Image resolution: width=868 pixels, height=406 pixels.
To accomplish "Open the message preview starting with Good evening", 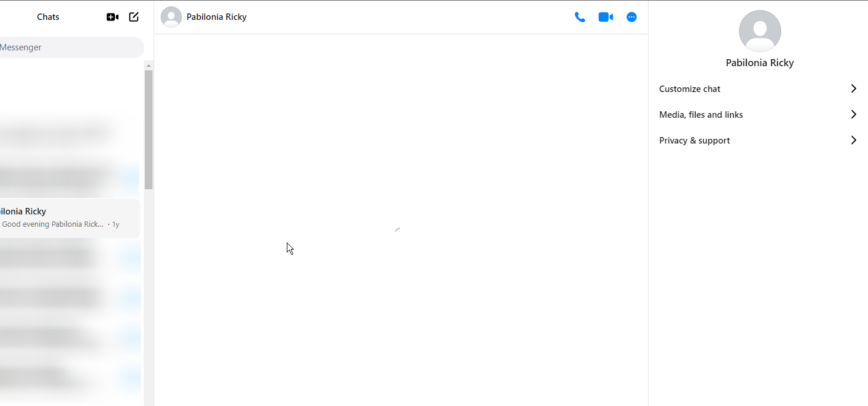I will point(53,224).
